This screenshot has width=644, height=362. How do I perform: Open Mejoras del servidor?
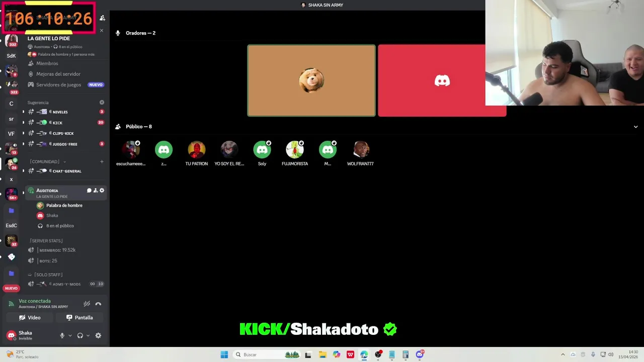click(x=65, y=74)
